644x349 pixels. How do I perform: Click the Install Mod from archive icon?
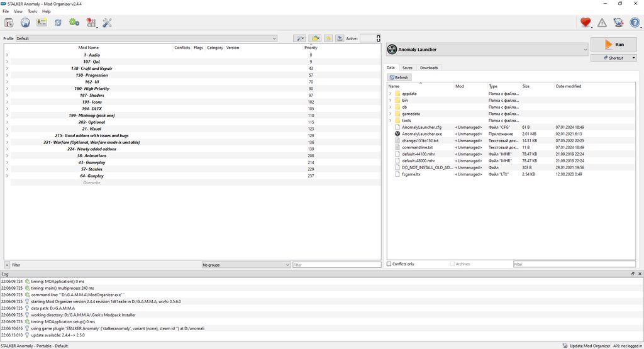[9, 23]
